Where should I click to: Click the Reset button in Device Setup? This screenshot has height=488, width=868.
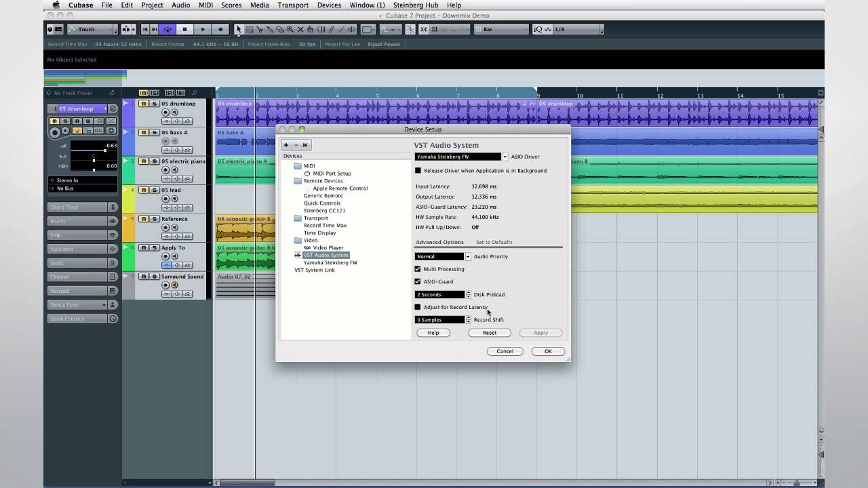(x=490, y=333)
